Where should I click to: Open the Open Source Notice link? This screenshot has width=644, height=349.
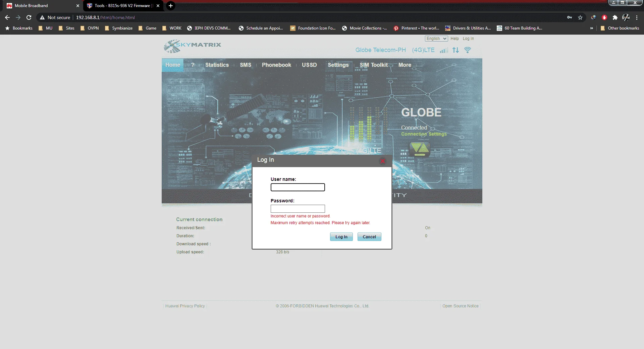(x=461, y=306)
